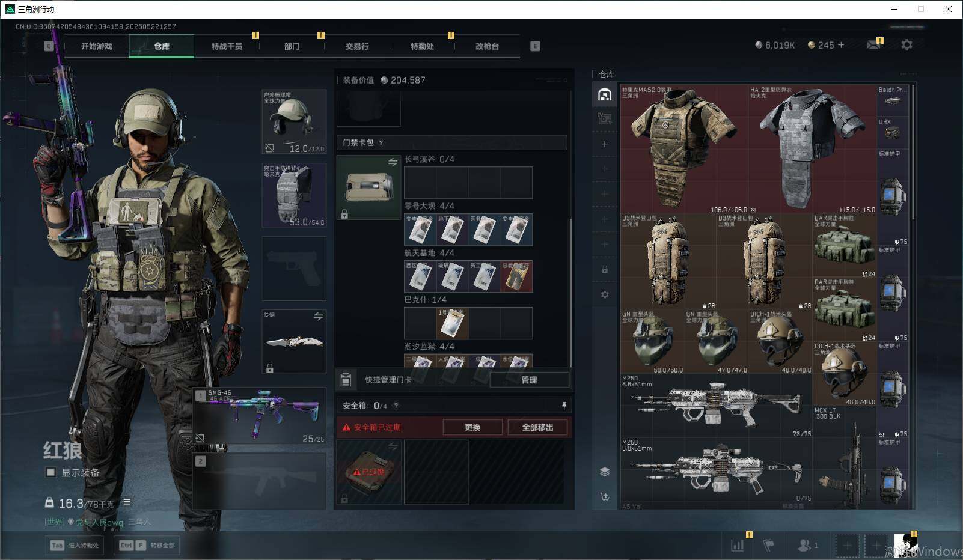Viewport: 963px width, 560px height.
Task: Go to the 部门 tab
Action: click(292, 46)
